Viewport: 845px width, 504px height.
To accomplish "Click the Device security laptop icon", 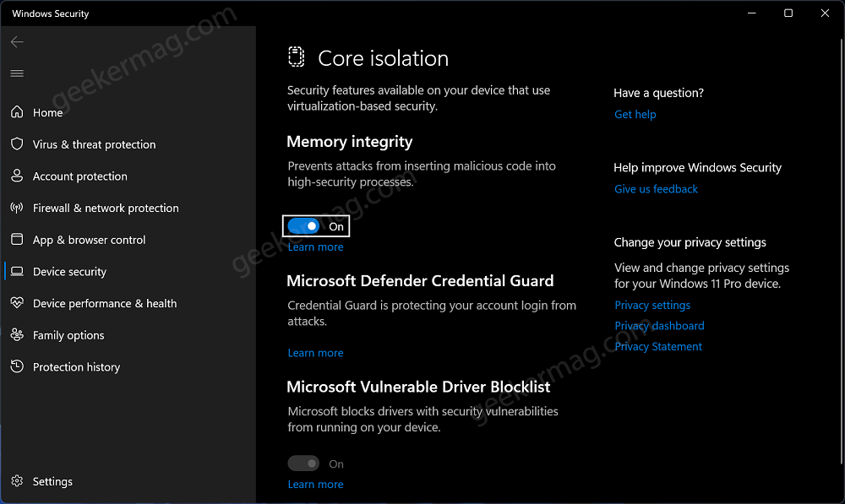I will tap(17, 271).
